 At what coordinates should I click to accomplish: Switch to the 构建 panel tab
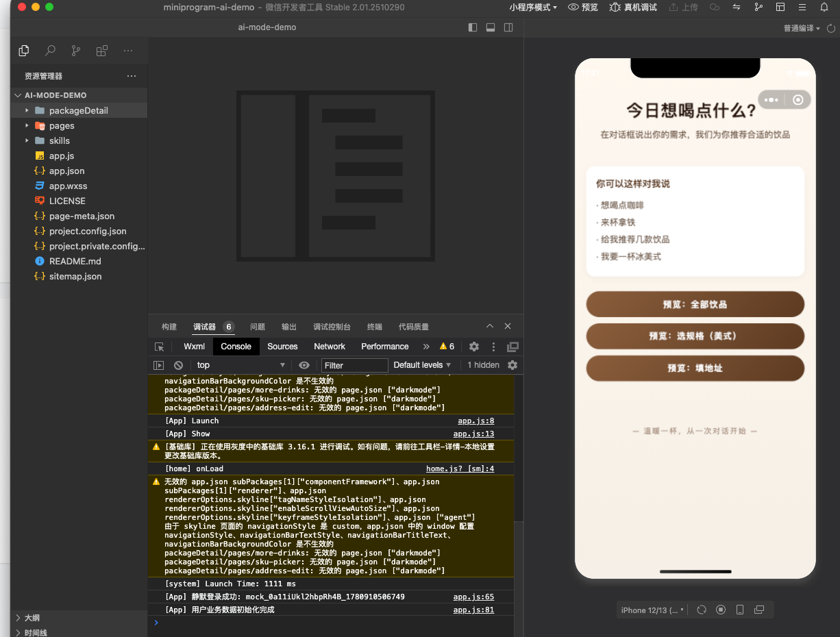pyautogui.click(x=169, y=327)
